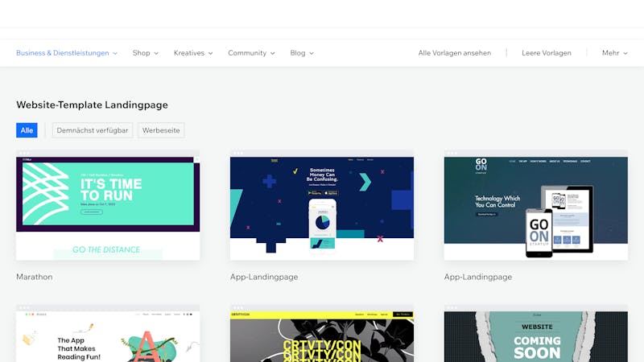Expand the chevron beside Business & Dienstleistungen

tap(115, 53)
